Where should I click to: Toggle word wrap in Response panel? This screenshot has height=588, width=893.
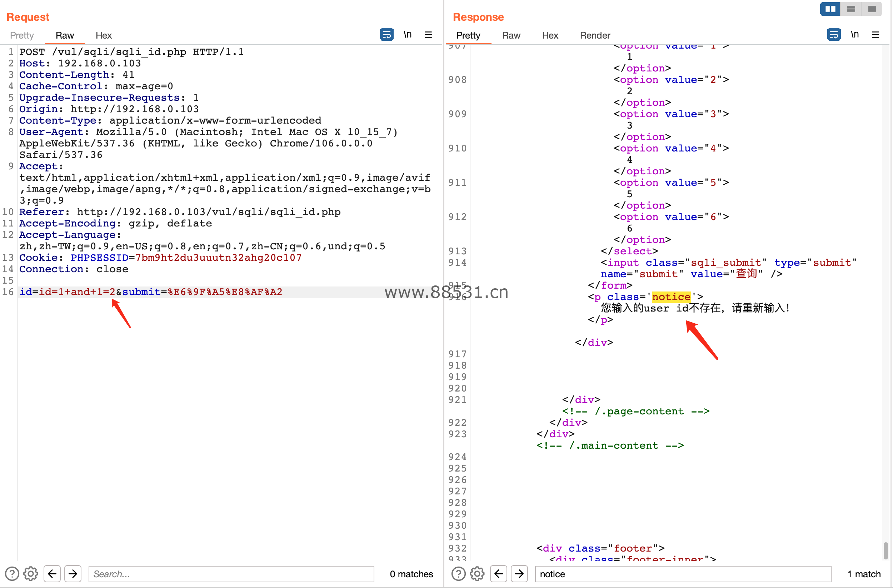pyautogui.click(x=834, y=35)
